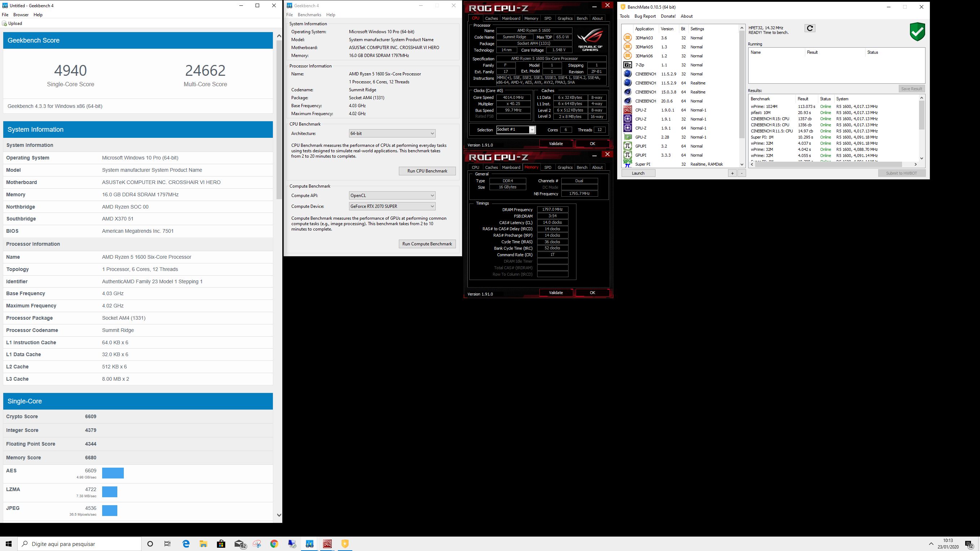
Task: Click the BenchMate refresh icon
Action: pos(810,28)
